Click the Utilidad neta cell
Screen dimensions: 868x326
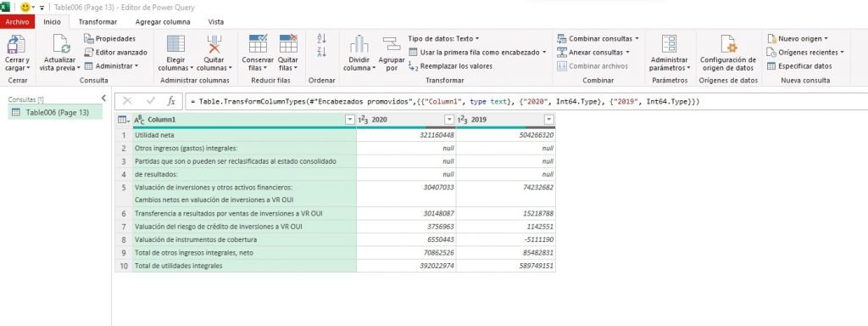tap(244, 135)
